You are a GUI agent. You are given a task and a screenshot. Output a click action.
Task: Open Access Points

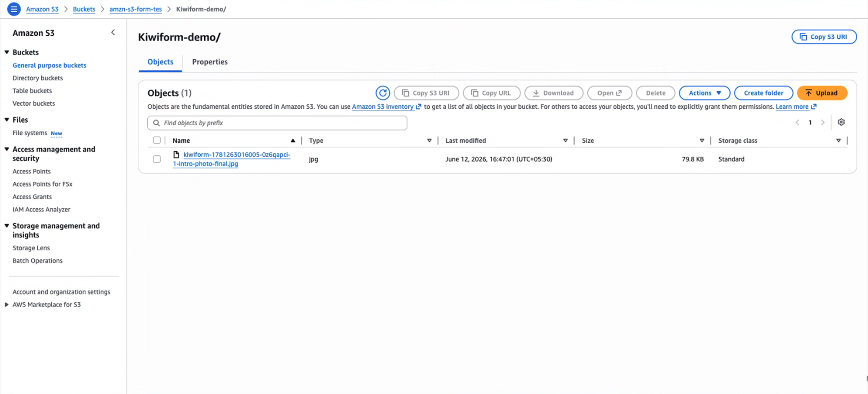pos(32,171)
